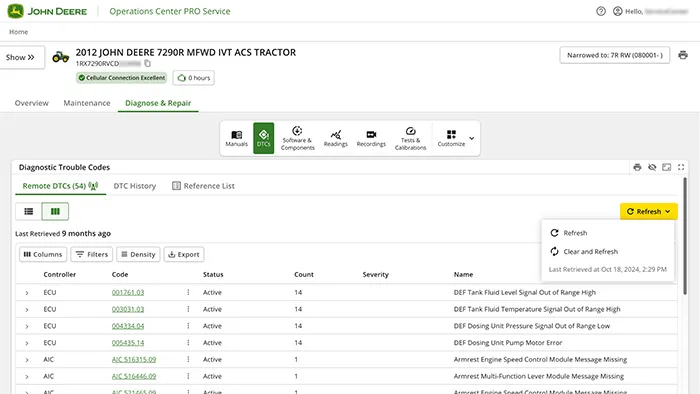The height and width of the screenshot is (394, 700).
Task: Click the Density button
Action: click(138, 254)
